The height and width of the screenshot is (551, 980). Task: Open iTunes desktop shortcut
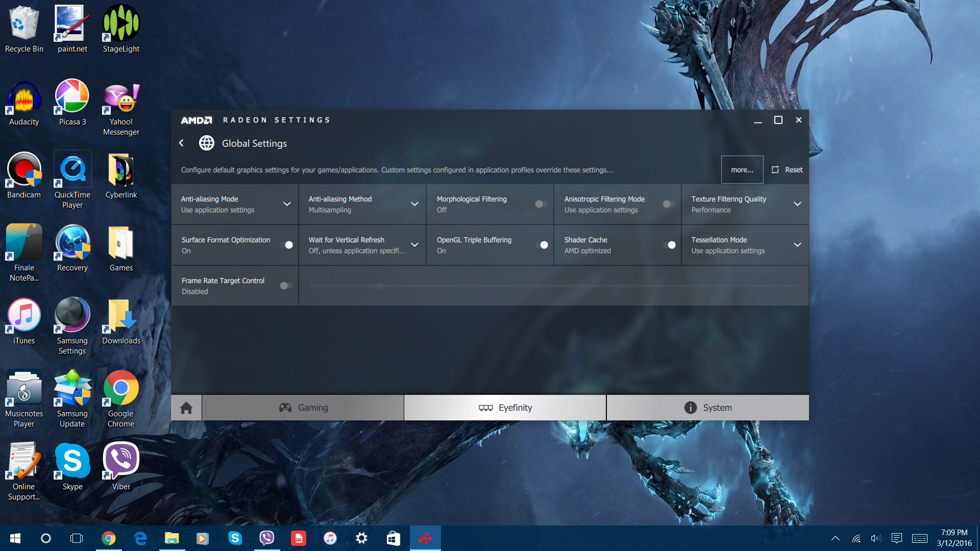pos(24,322)
